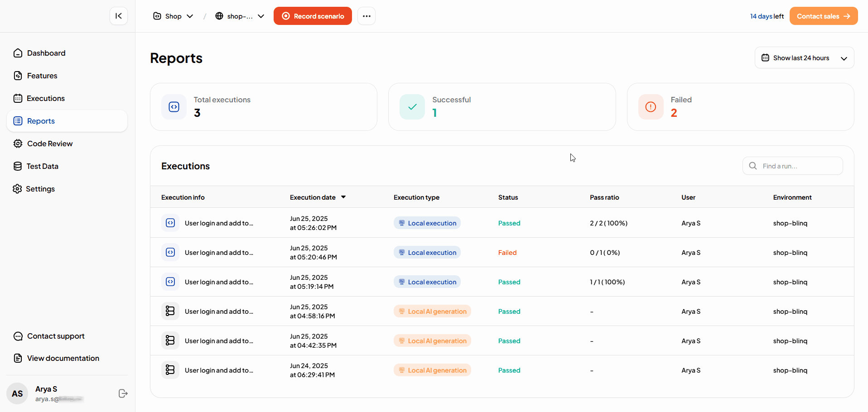Click the Code Review sidebar icon
This screenshot has height=412, width=868.
pos(18,144)
